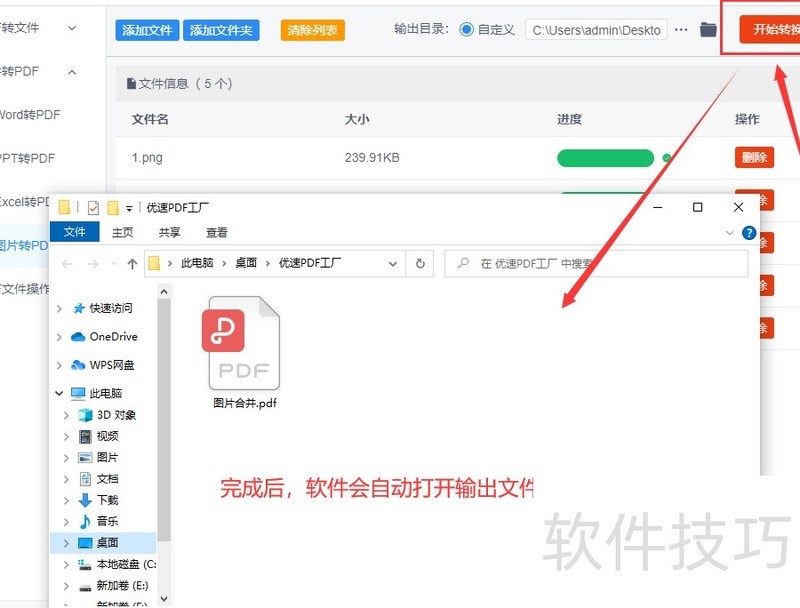This screenshot has height=608, width=800.
Task: Select 本地磁盘 (C:) in the navigation tree
Action: pyautogui.click(x=127, y=564)
